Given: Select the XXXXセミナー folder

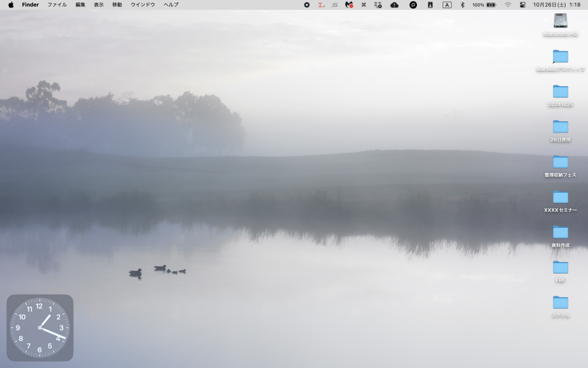Looking at the screenshot, I should pyautogui.click(x=560, y=197).
